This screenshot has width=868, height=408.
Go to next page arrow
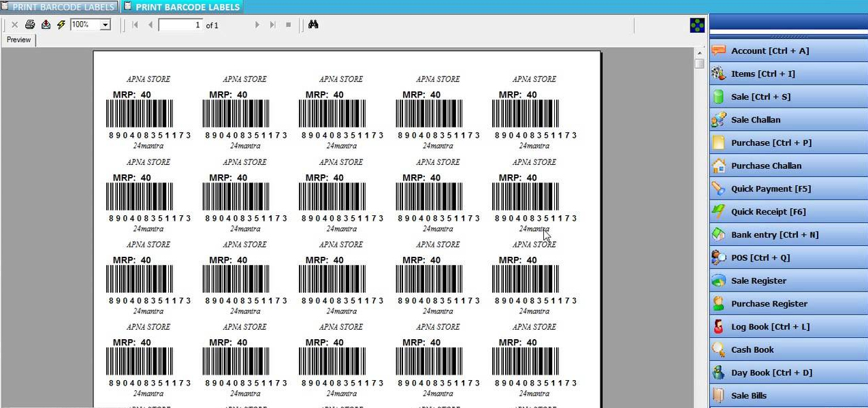pos(257,25)
